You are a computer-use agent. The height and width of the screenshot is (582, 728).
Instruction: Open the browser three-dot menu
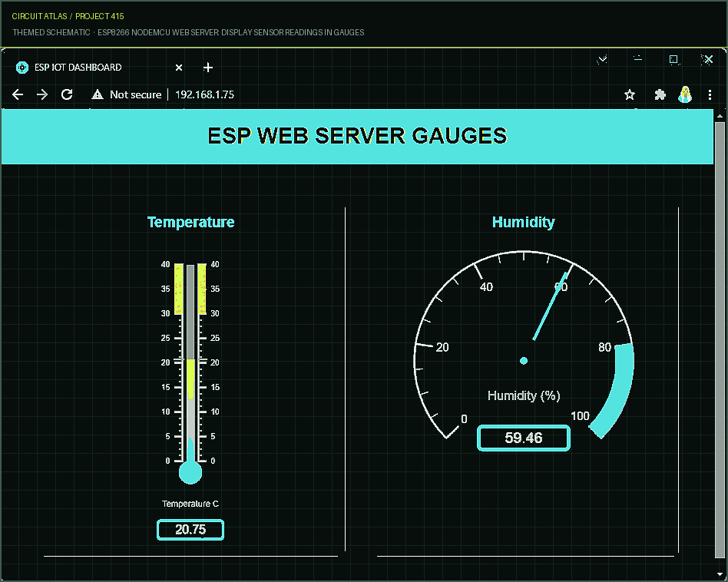pyautogui.click(x=710, y=95)
